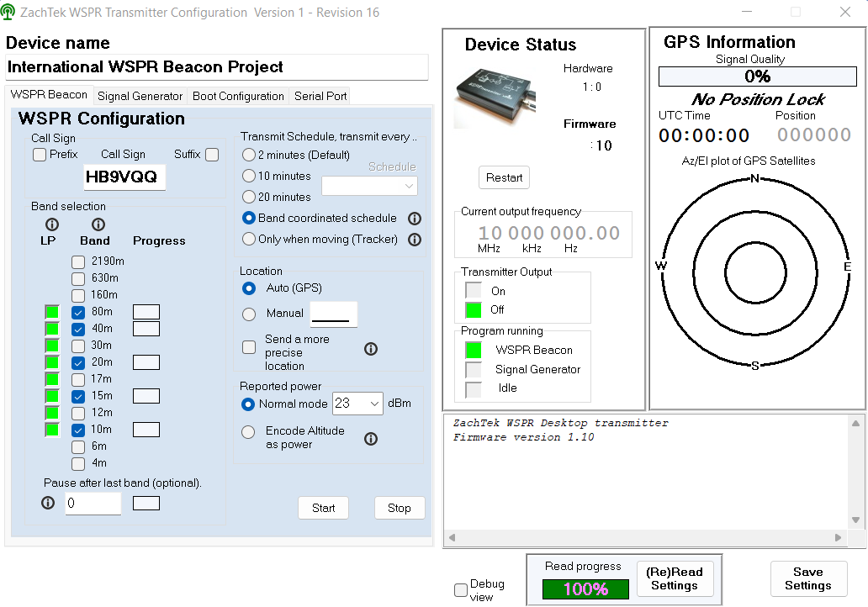Viewport: 868px width, 607px height.
Task: Select the 10 minutes transmit schedule
Action: (249, 177)
